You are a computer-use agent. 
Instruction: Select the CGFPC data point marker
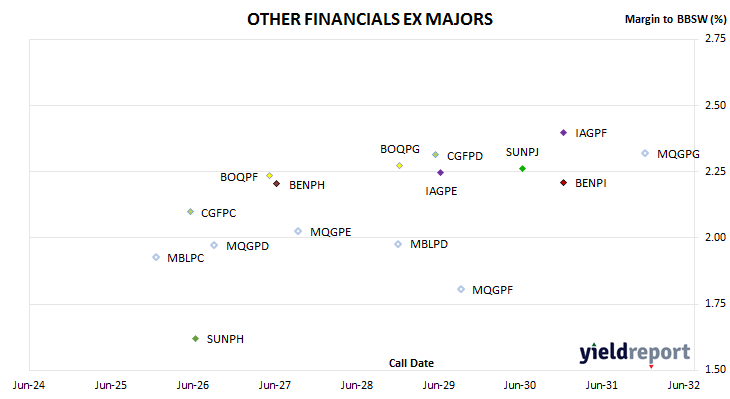click(190, 212)
